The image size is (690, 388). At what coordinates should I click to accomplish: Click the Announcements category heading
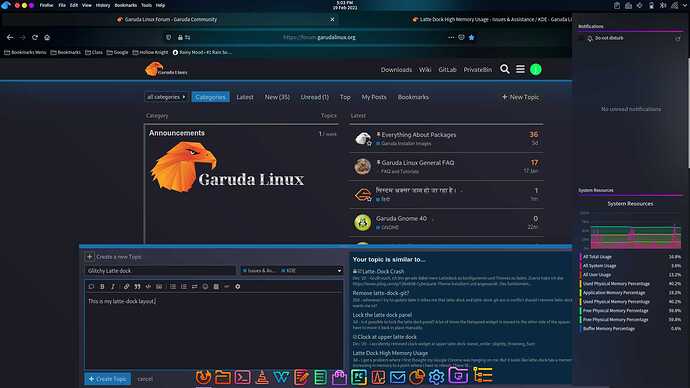click(176, 133)
